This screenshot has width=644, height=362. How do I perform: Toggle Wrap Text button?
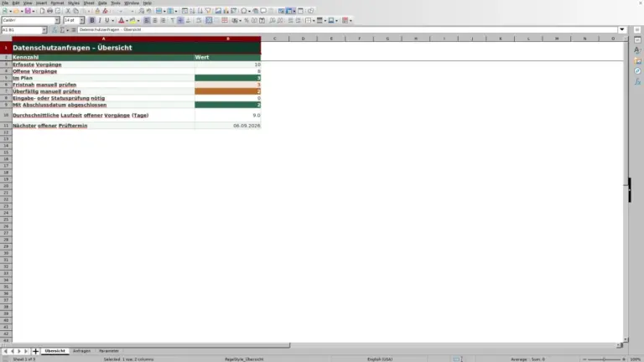pos(199,20)
